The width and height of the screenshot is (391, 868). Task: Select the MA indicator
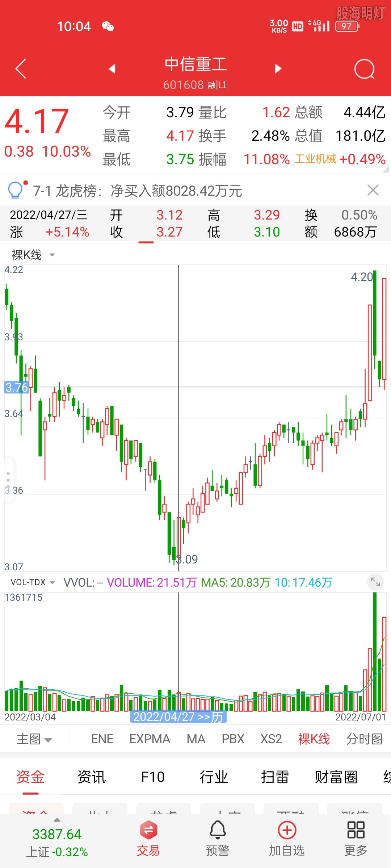(196, 739)
